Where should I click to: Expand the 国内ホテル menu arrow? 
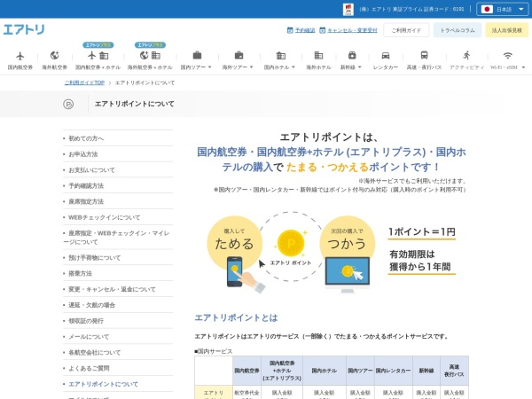pyautogui.click(x=293, y=67)
